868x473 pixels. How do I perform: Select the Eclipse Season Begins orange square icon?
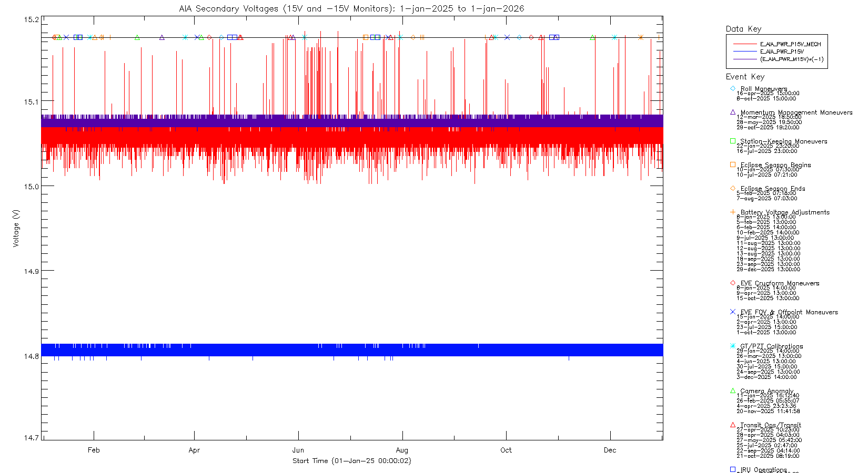click(x=733, y=164)
